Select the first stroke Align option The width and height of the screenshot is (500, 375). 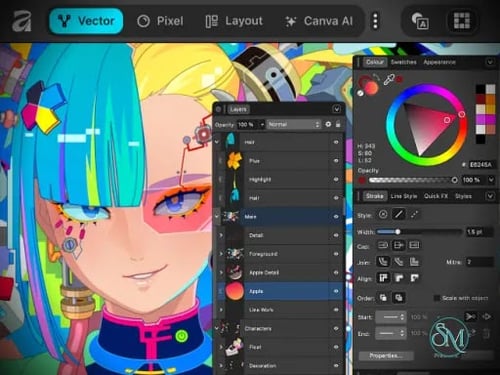click(383, 278)
